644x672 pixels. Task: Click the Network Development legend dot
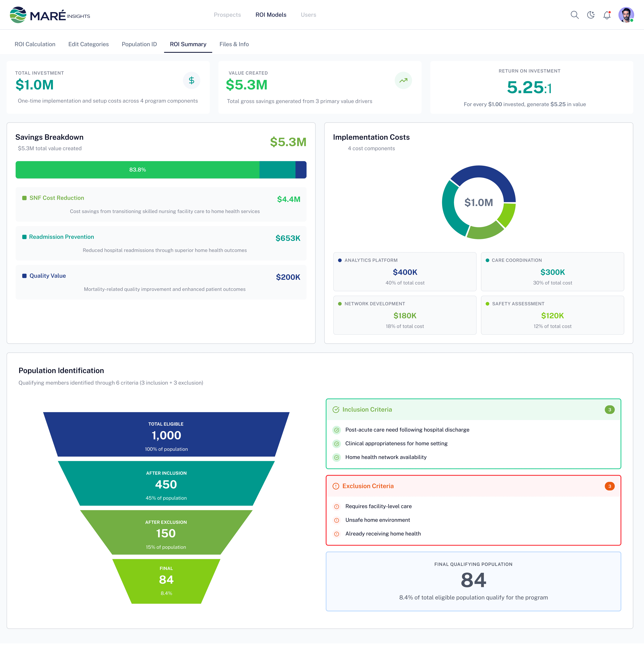point(340,304)
